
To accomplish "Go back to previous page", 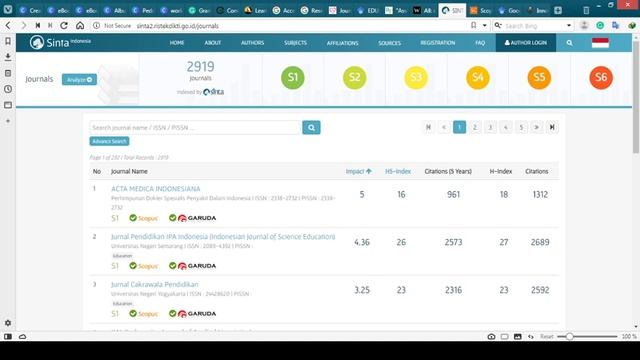I will (x=8, y=25).
